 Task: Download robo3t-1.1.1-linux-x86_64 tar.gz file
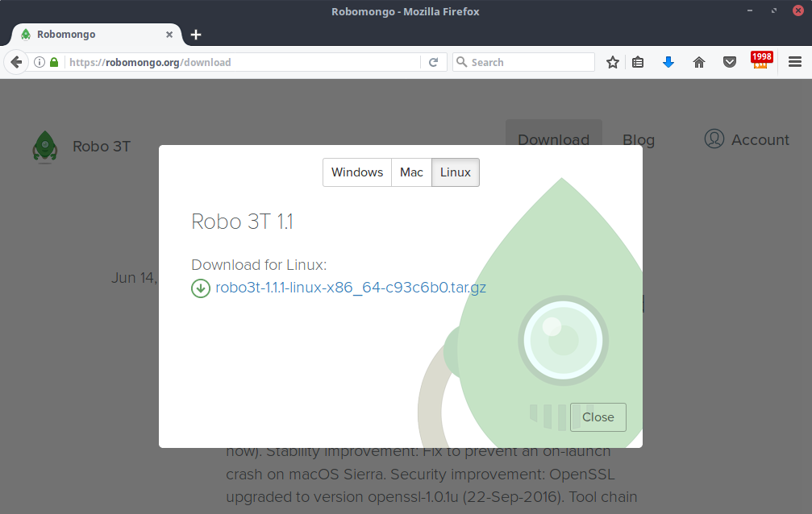pyautogui.click(x=351, y=288)
